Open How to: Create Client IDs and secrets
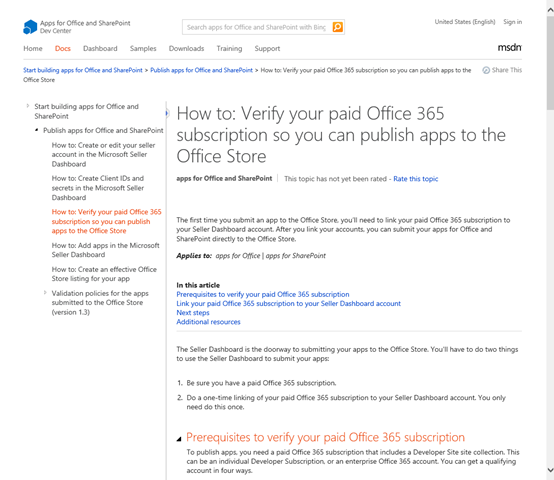554x480 pixels. pos(98,188)
